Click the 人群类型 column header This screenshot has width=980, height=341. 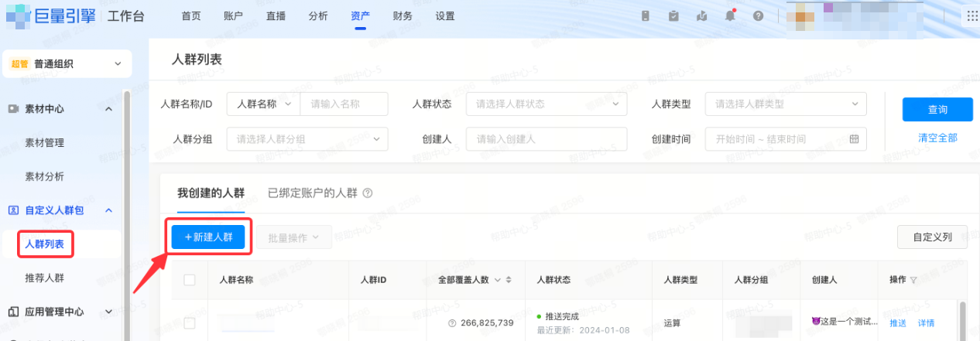click(x=680, y=280)
